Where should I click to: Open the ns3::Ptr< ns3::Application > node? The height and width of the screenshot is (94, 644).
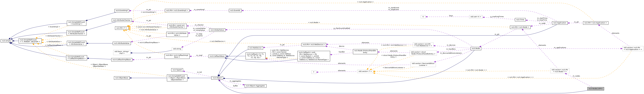click(x=596, y=23)
